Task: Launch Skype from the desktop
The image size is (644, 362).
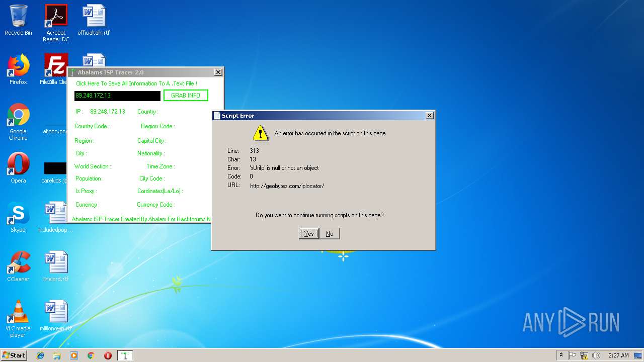Action: pos(18,217)
